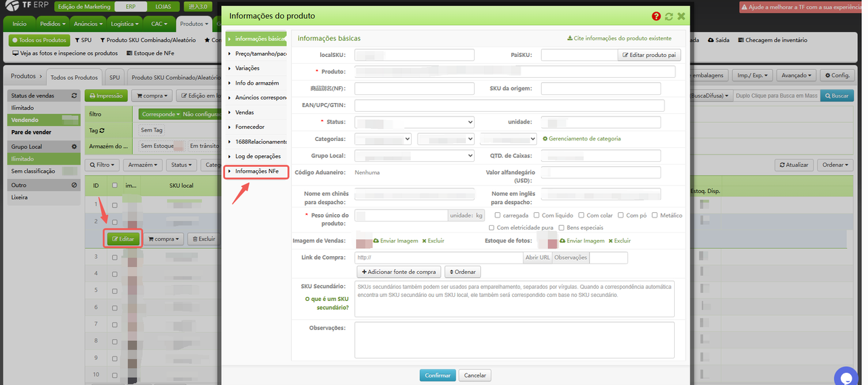Open Gerenciamento de categoria link
868x385 pixels.
point(581,139)
